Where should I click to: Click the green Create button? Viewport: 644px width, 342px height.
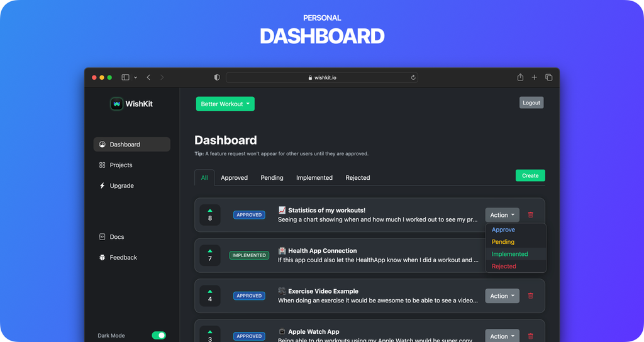530,175
